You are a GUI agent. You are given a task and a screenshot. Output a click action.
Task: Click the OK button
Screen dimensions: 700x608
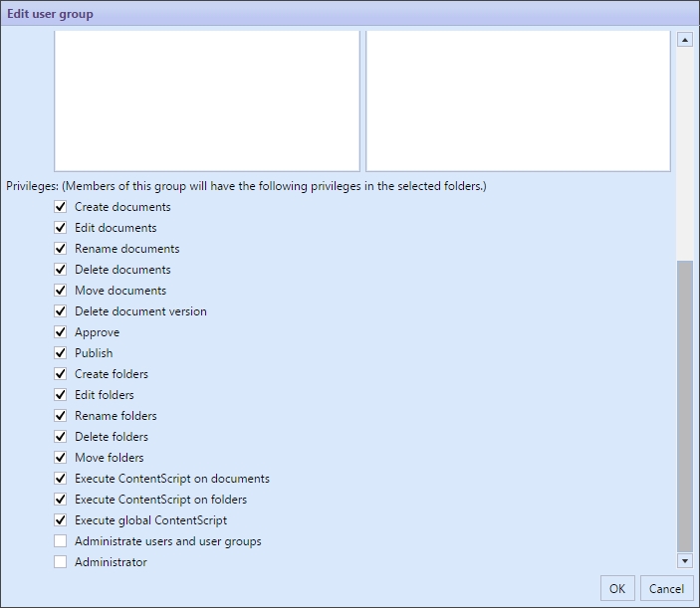click(616, 588)
